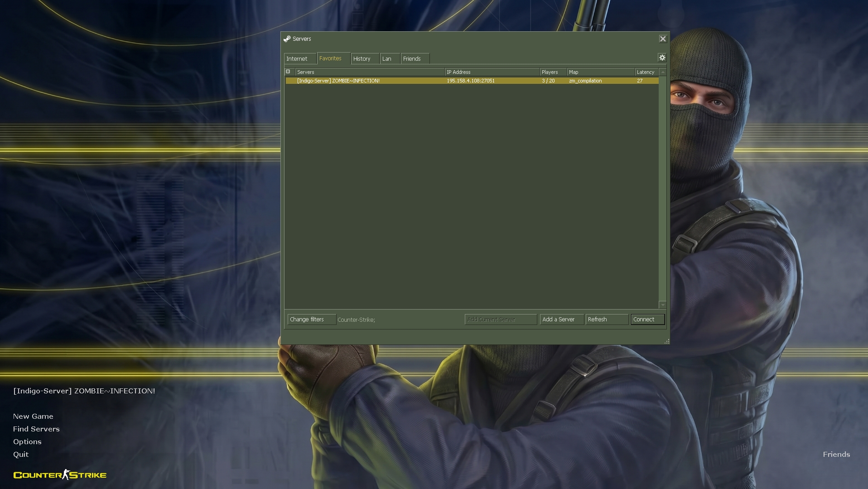Click the Refresh button
868x489 pixels.
point(607,320)
